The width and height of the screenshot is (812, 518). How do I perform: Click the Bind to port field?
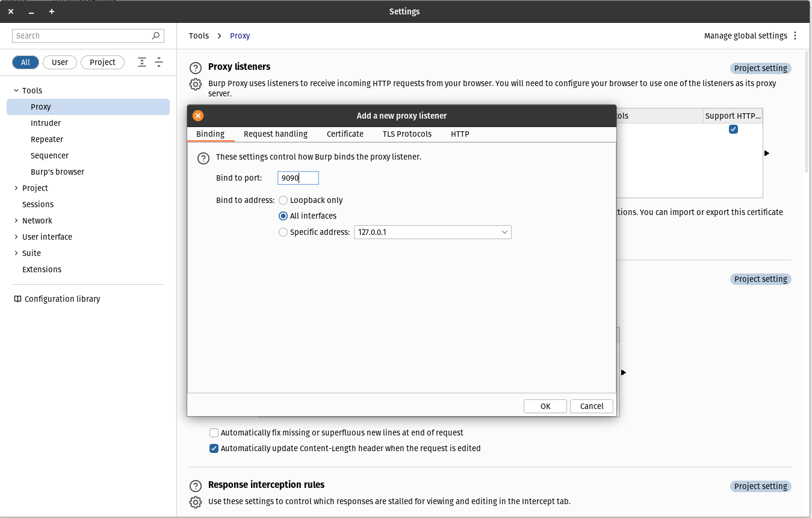point(298,178)
